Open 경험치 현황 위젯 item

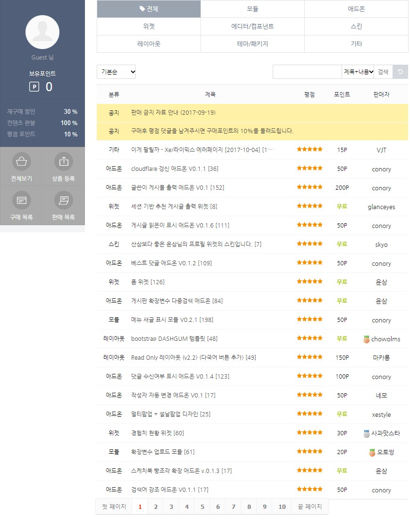tap(158, 433)
